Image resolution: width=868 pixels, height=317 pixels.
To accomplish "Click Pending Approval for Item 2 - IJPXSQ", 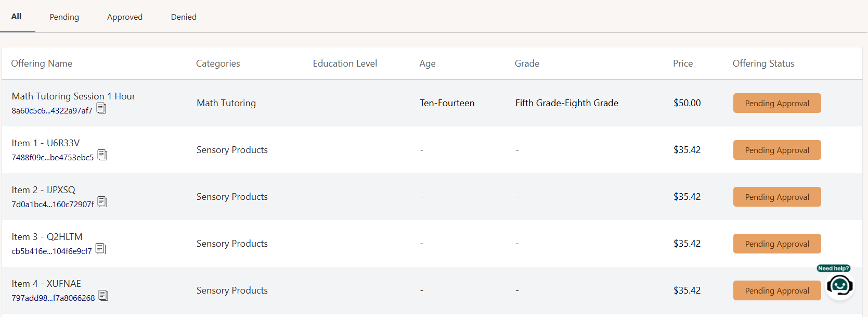I will coord(777,197).
